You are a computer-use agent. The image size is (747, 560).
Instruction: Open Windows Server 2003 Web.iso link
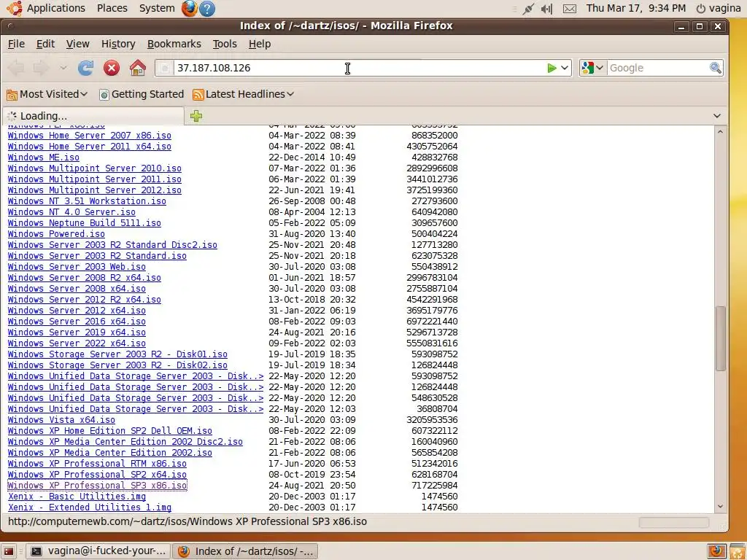tap(77, 267)
